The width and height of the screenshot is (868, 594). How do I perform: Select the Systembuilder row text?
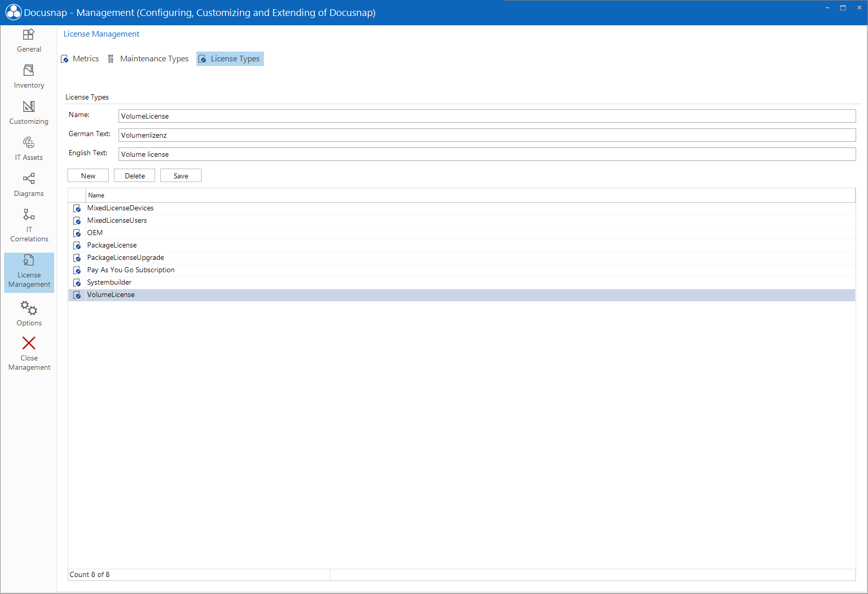(x=109, y=283)
